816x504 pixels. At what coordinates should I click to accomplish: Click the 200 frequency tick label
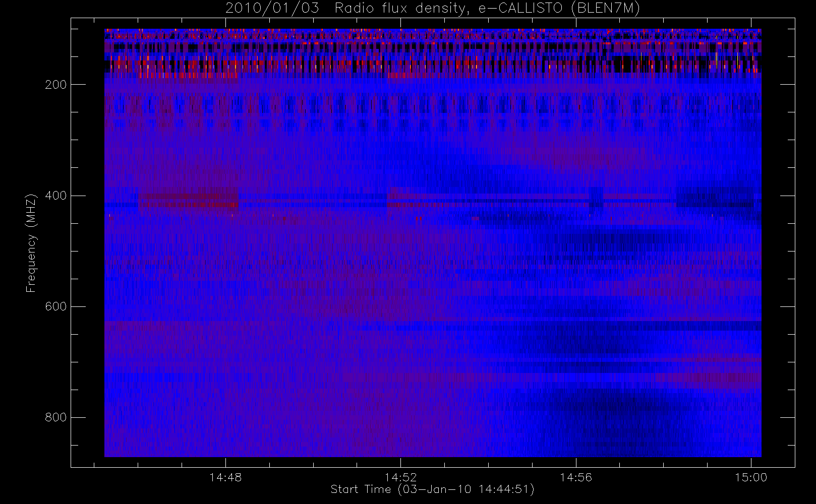pyautogui.click(x=56, y=85)
